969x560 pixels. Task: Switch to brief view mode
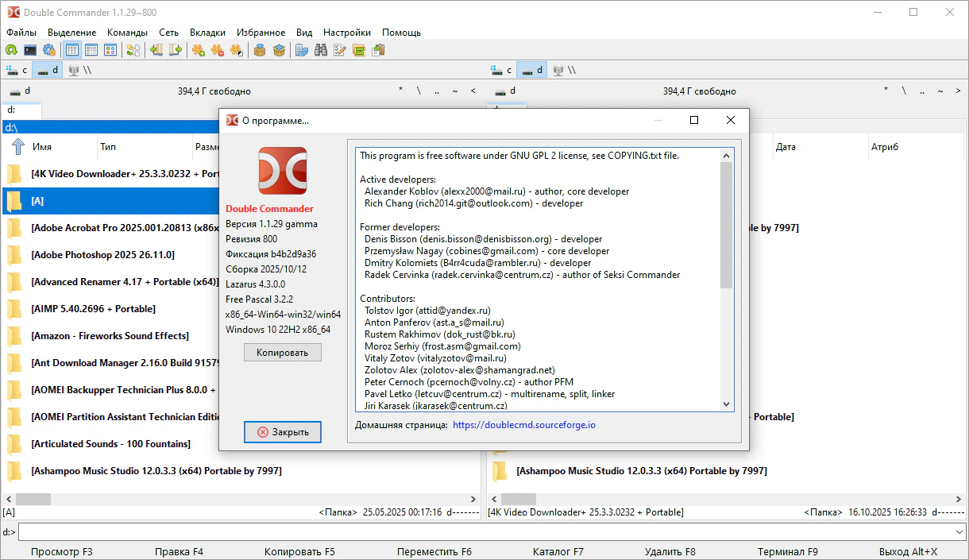(72, 50)
